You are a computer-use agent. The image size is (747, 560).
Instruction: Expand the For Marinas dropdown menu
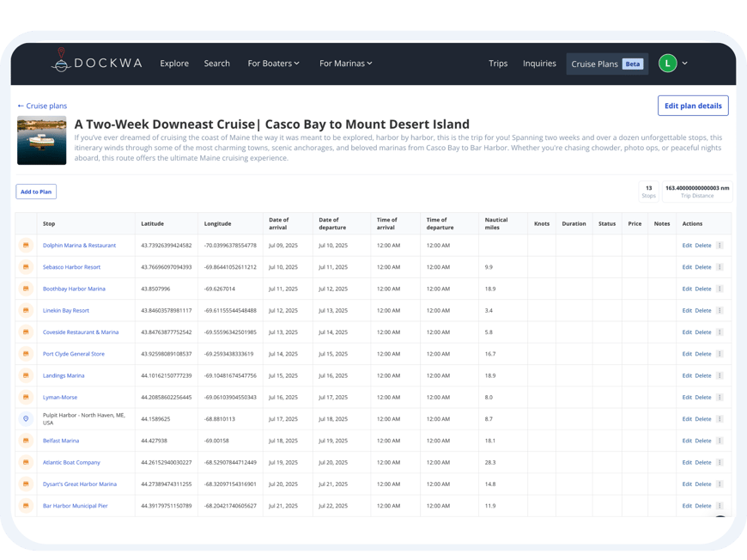(345, 64)
